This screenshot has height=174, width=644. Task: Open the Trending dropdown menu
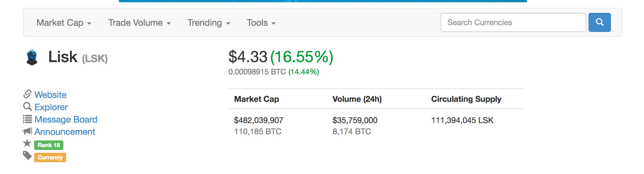[x=209, y=23]
